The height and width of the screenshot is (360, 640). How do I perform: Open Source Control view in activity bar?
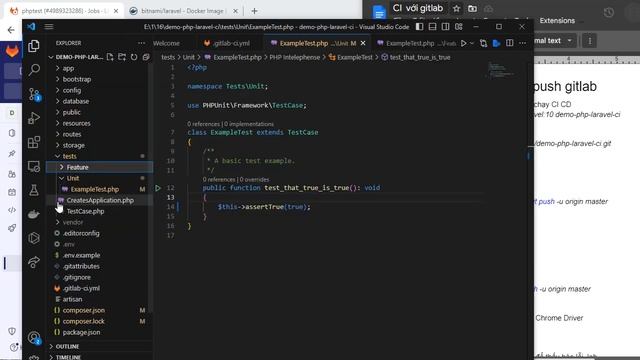34,94
